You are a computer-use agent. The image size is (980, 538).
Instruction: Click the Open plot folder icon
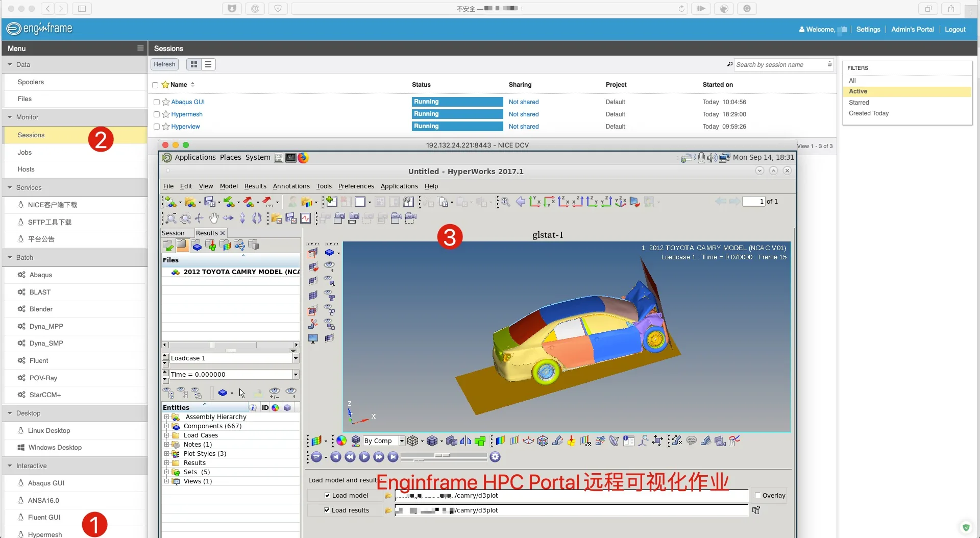277,218
